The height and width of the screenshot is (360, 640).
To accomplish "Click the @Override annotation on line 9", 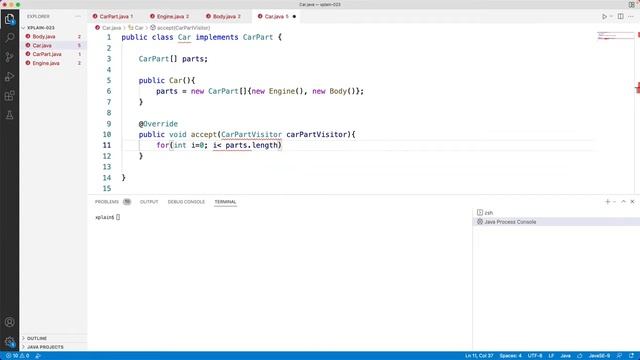I will pyautogui.click(x=158, y=124).
